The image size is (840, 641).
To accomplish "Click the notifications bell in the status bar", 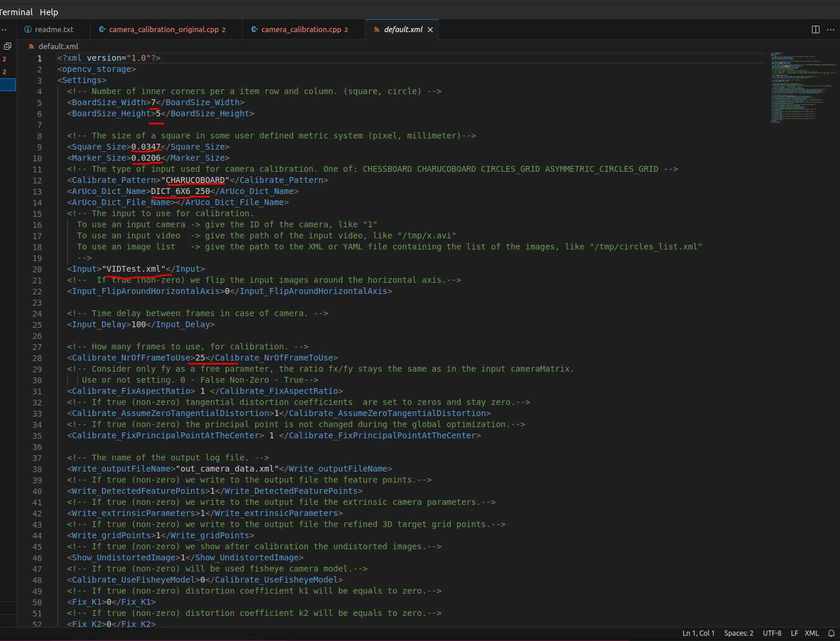I will [x=831, y=633].
